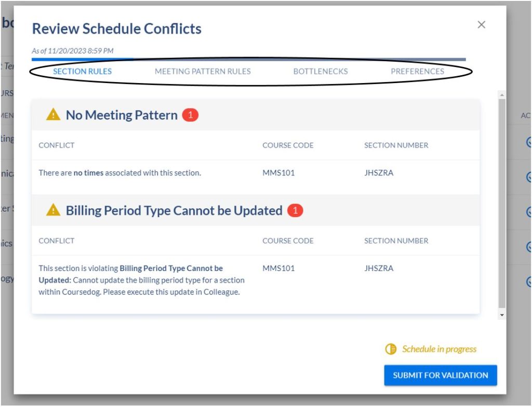Select JHSZRA section number in Billing Period row
The height and width of the screenshot is (407, 532).
[x=379, y=268]
